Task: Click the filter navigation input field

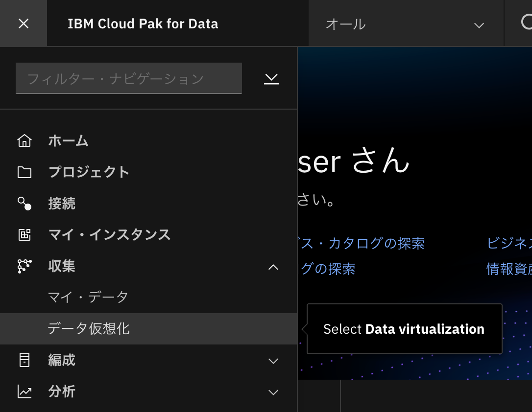Action: [x=128, y=78]
